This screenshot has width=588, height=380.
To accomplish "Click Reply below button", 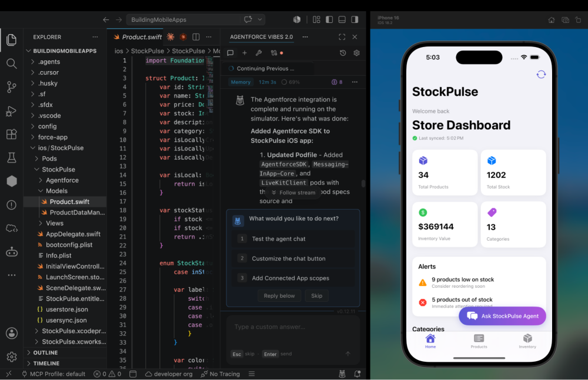I will (279, 295).
